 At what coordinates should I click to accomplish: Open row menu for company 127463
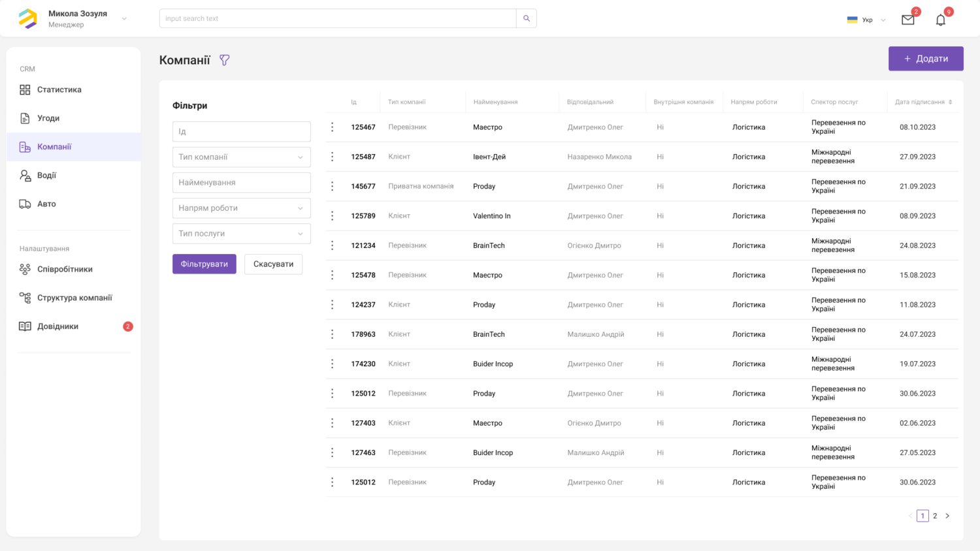point(333,452)
